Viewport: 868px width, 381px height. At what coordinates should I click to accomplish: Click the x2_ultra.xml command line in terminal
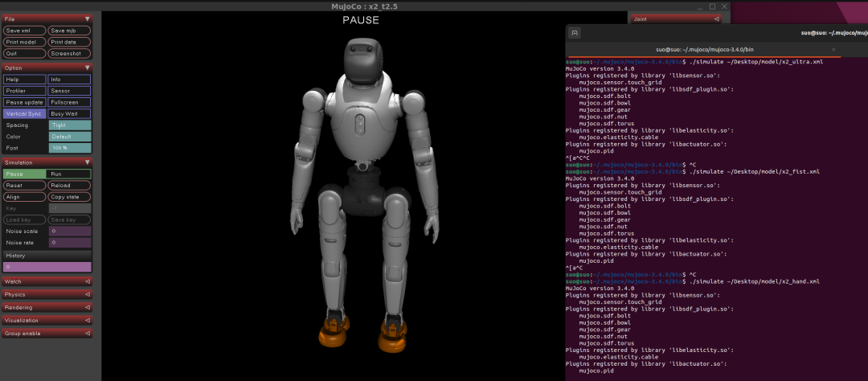(694, 61)
